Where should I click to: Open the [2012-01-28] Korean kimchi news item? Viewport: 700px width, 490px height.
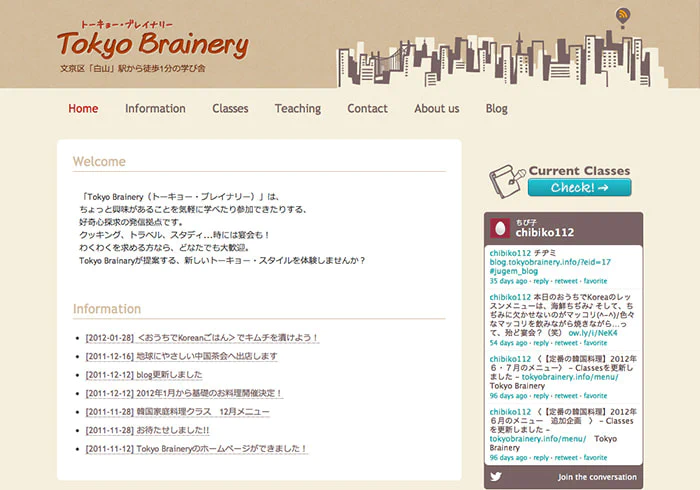point(202,338)
